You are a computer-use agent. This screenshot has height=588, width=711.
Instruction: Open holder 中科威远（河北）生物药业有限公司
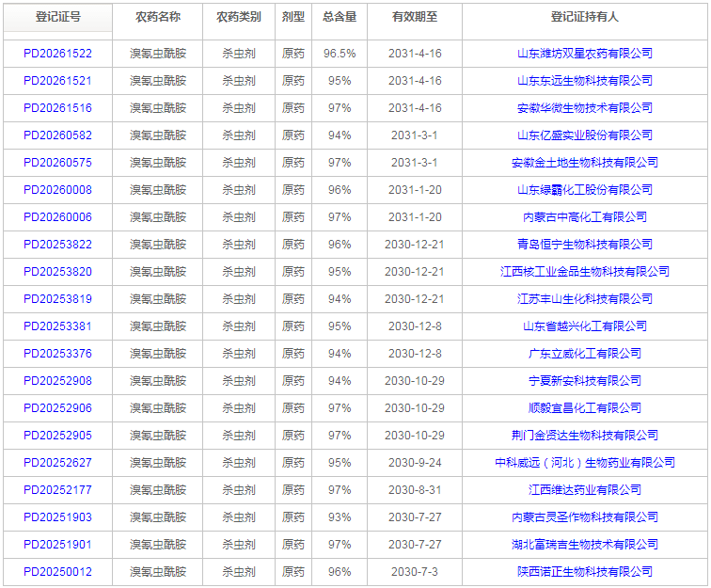pos(585,462)
